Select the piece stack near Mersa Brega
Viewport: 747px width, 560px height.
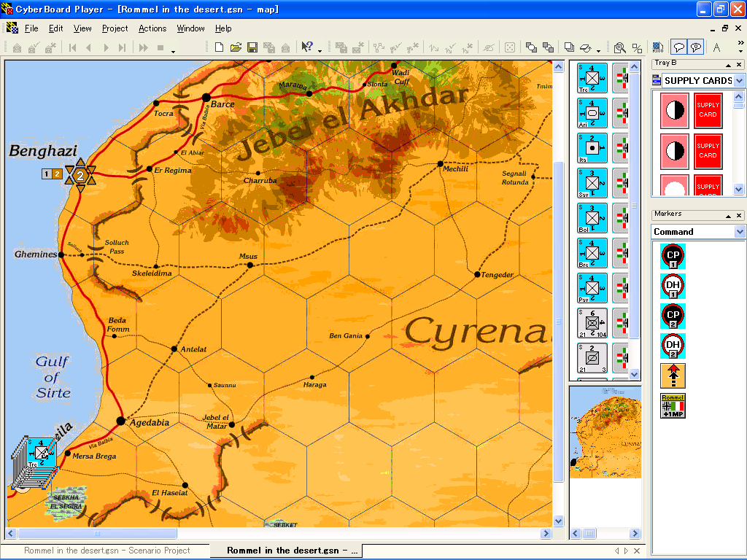pyautogui.click(x=34, y=463)
